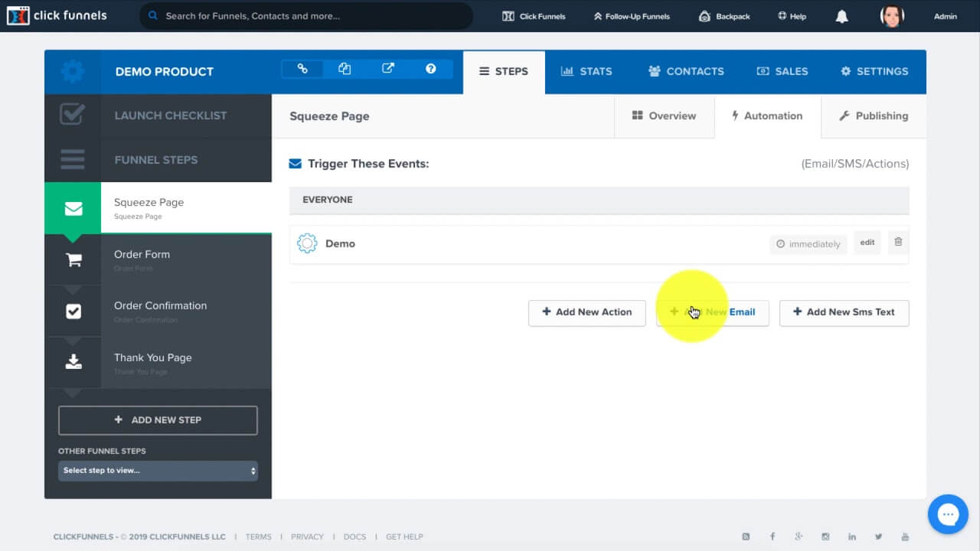
Task: Switch to the Publishing tab
Action: pyautogui.click(x=873, y=116)
